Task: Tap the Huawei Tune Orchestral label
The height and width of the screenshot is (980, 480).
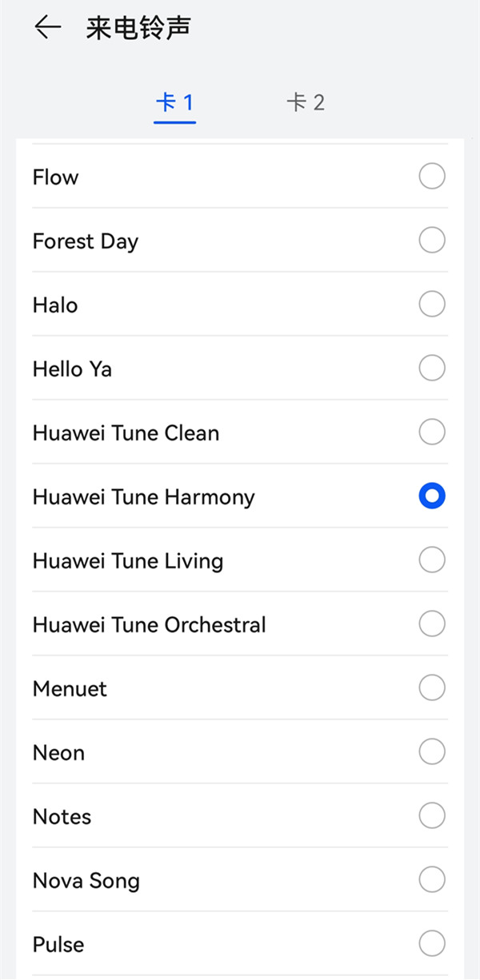Action: tap(150, 625)
